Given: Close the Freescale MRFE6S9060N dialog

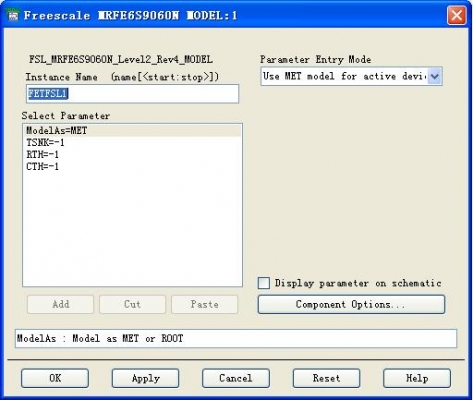Looking at the screenshot, I should (x=456, y=15).
